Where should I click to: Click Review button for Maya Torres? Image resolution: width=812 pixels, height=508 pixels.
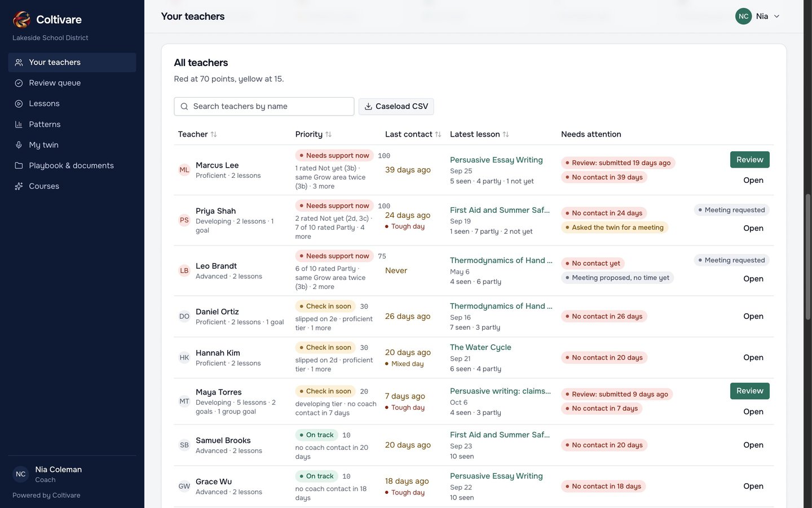(x=749, y=391)
